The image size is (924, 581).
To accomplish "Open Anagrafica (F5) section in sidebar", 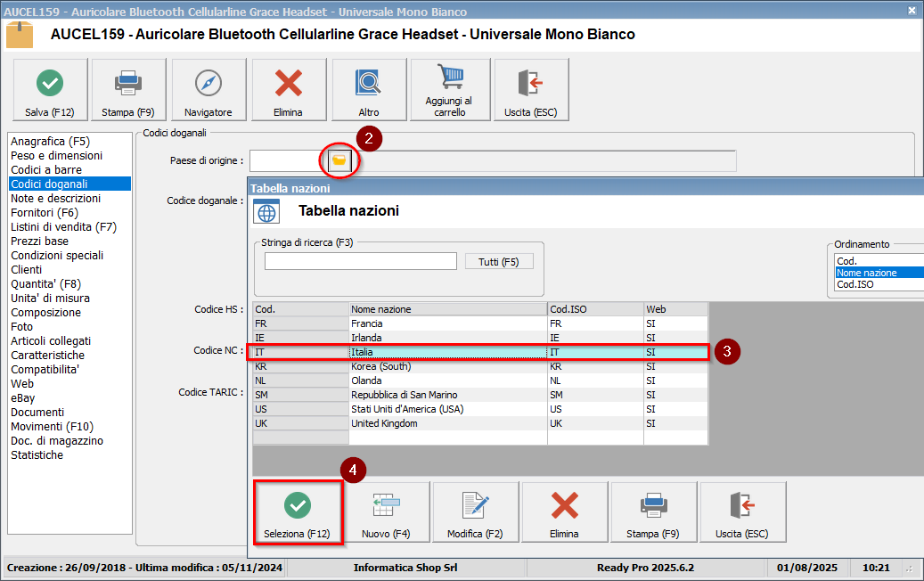I will [x=50, y=141].
